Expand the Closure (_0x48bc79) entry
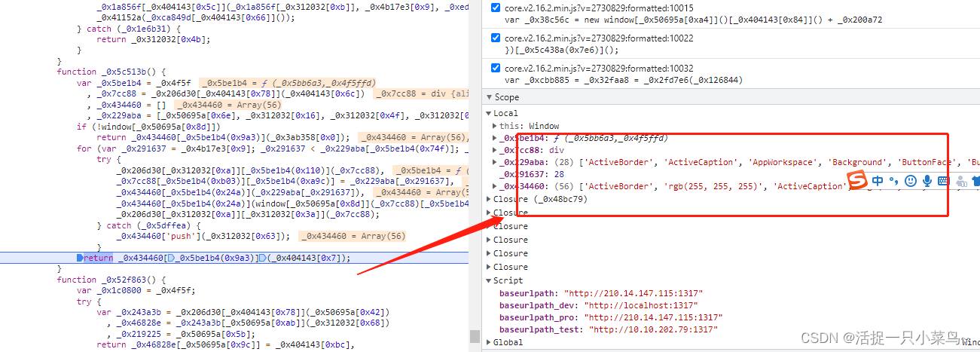The width and height of the screenshot is (980, 352). [490, 199]
